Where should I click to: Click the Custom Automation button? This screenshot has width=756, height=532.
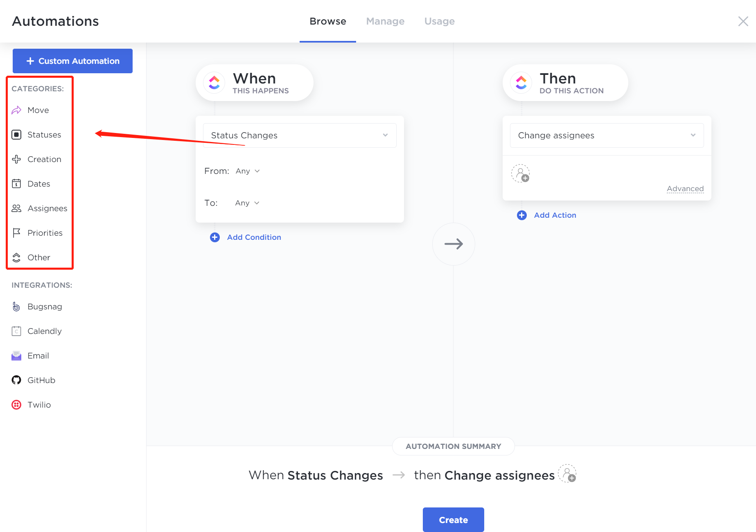(x=72, y=61)
